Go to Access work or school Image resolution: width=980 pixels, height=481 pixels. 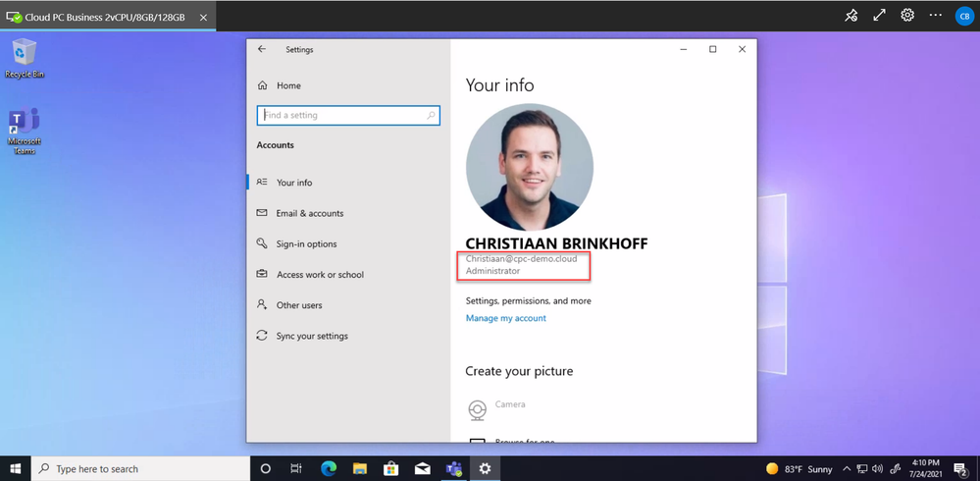tap(320, 275)
